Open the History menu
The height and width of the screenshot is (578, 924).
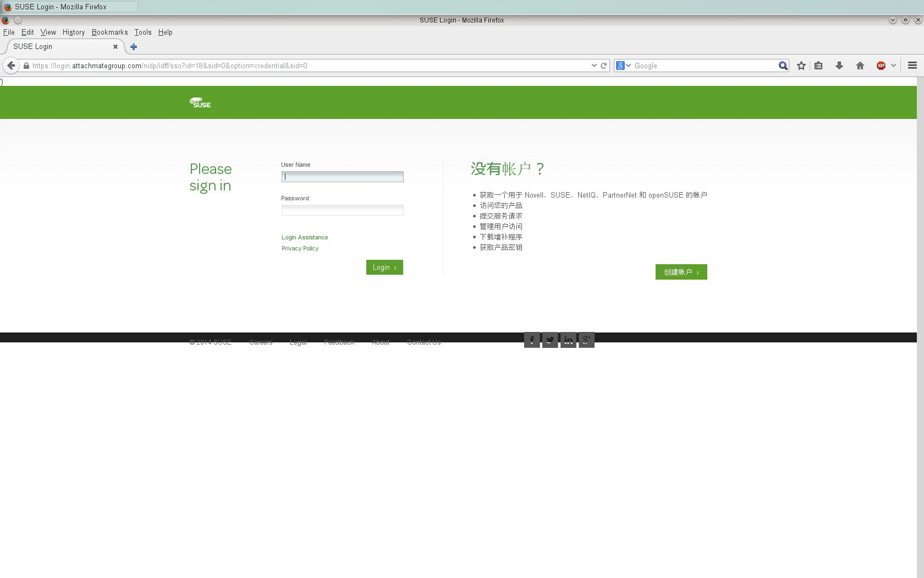74,32
